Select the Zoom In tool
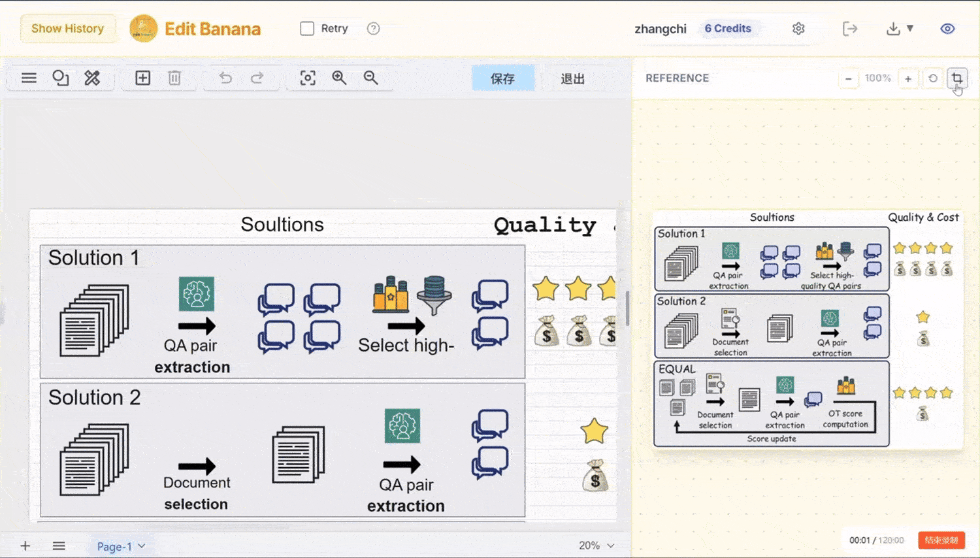The height and width of the screenshot is (558, 980). pyautogui.click(x=339, y=78)
